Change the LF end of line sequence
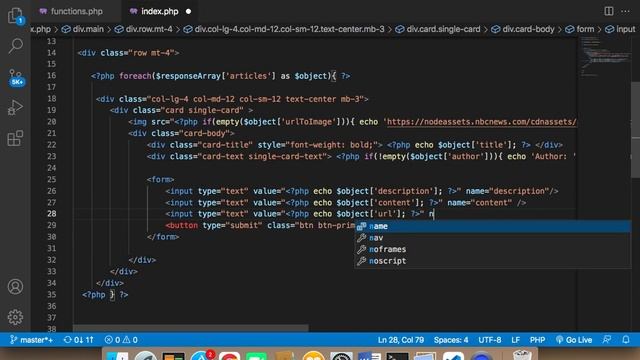 516,340
